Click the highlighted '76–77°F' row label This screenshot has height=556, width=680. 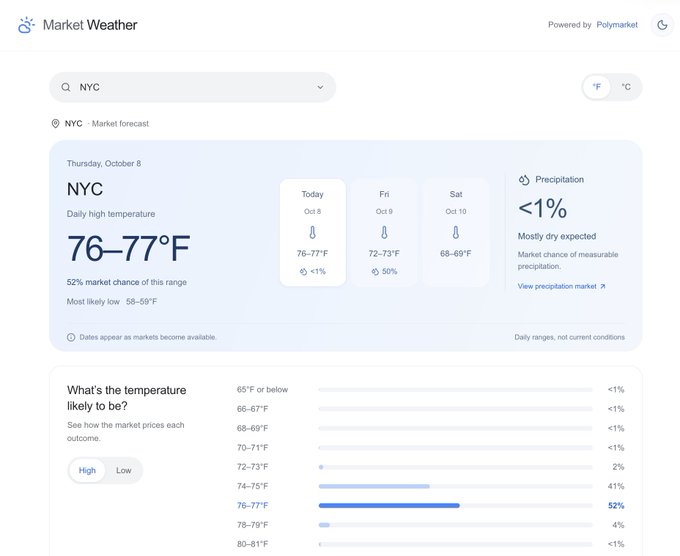pos(252,505)
